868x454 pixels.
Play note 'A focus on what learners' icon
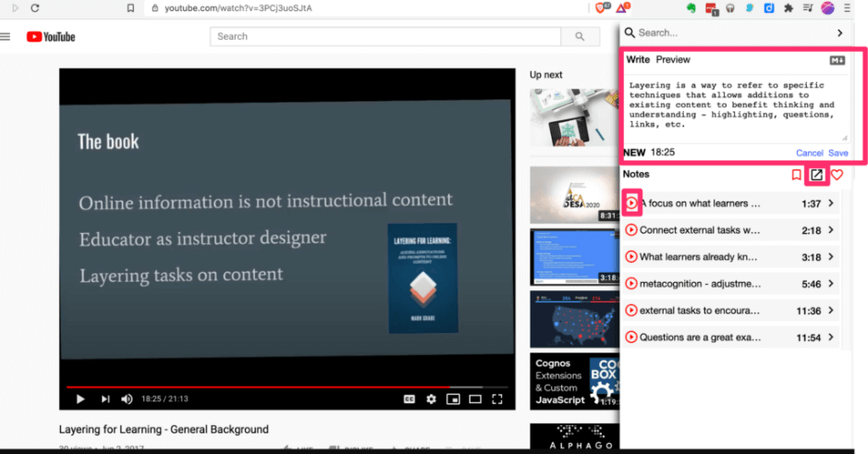[x=631, y=203]
